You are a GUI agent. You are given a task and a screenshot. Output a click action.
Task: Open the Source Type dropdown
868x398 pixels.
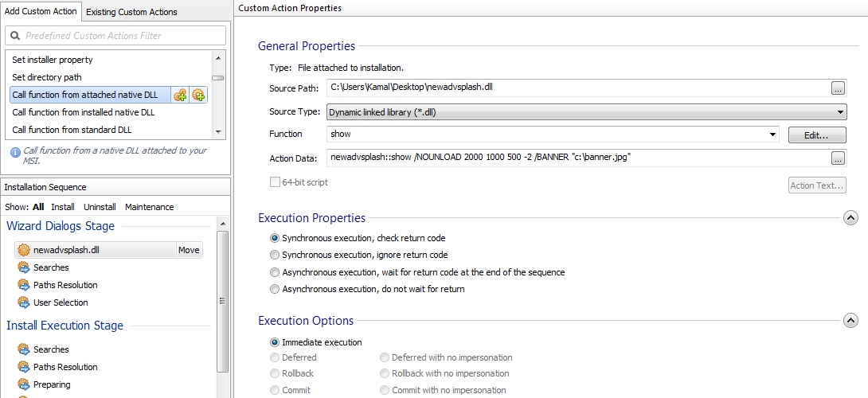[x=840, y=112]
